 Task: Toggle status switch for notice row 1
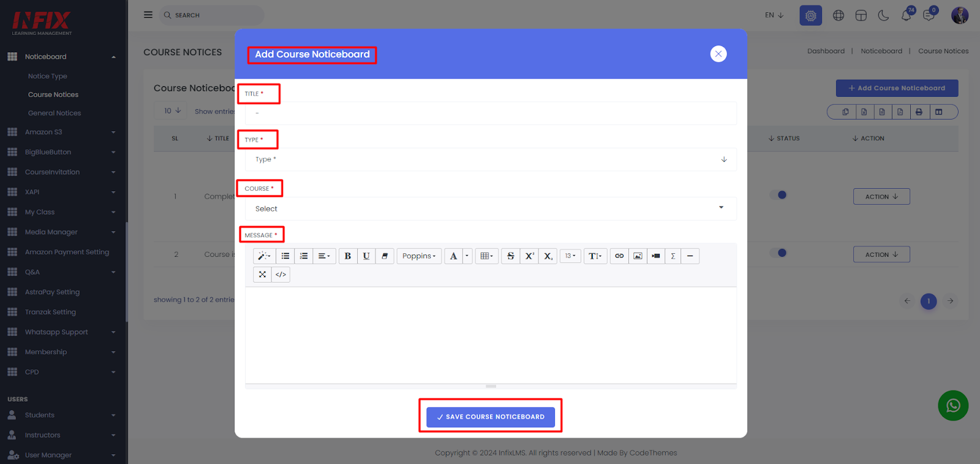(778, 195)
